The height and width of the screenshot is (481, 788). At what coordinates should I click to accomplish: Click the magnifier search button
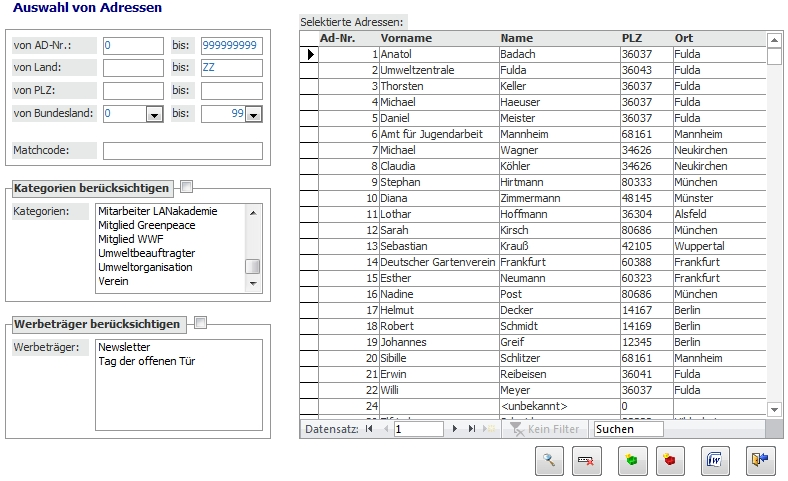(549, 460)
